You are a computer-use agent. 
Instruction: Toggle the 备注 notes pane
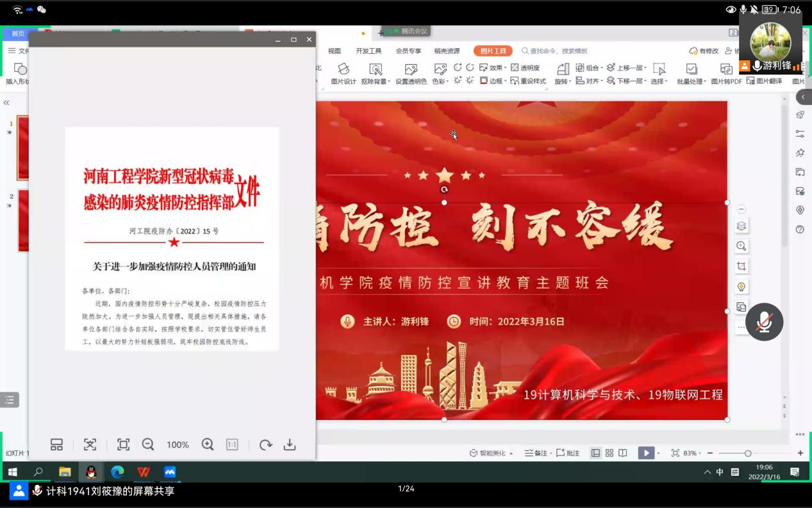pos(537,453)
